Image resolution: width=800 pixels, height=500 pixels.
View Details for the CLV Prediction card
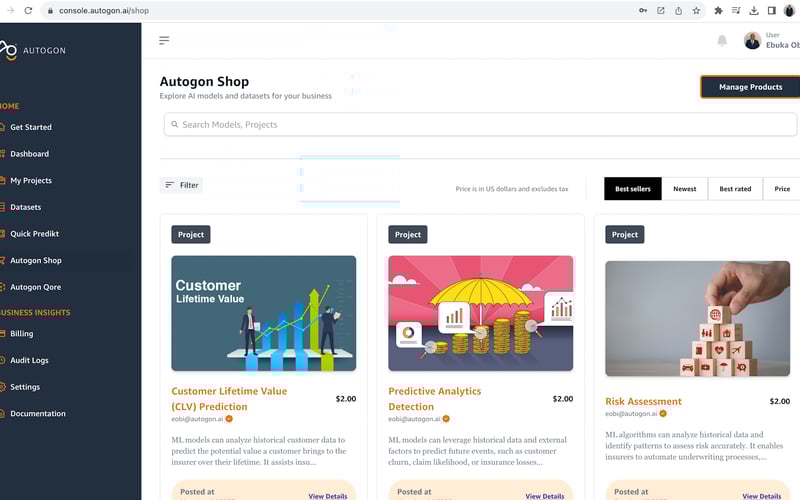328,496
